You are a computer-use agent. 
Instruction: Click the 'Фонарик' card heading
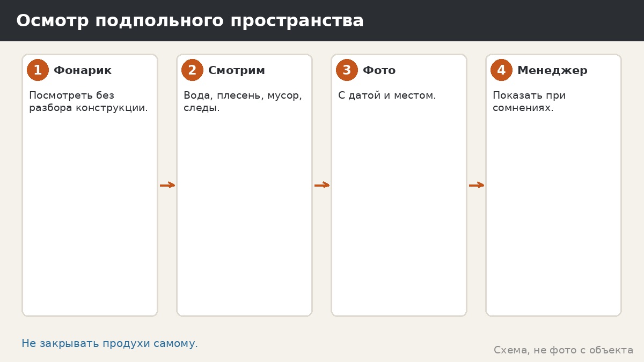click(x=83, y=70)
